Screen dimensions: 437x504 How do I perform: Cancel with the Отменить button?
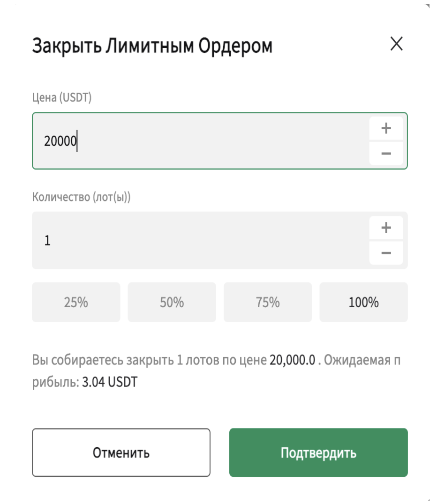coord(121,452)
